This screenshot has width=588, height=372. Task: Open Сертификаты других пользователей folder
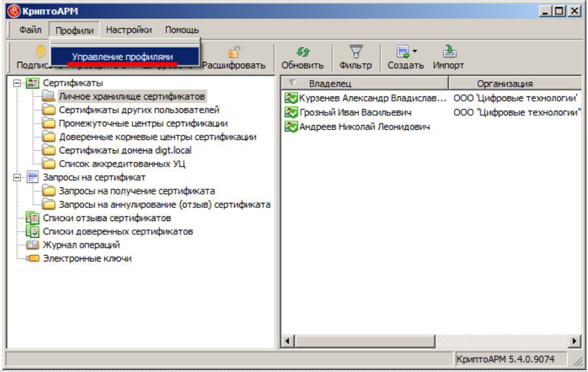[x=139, y=110]
